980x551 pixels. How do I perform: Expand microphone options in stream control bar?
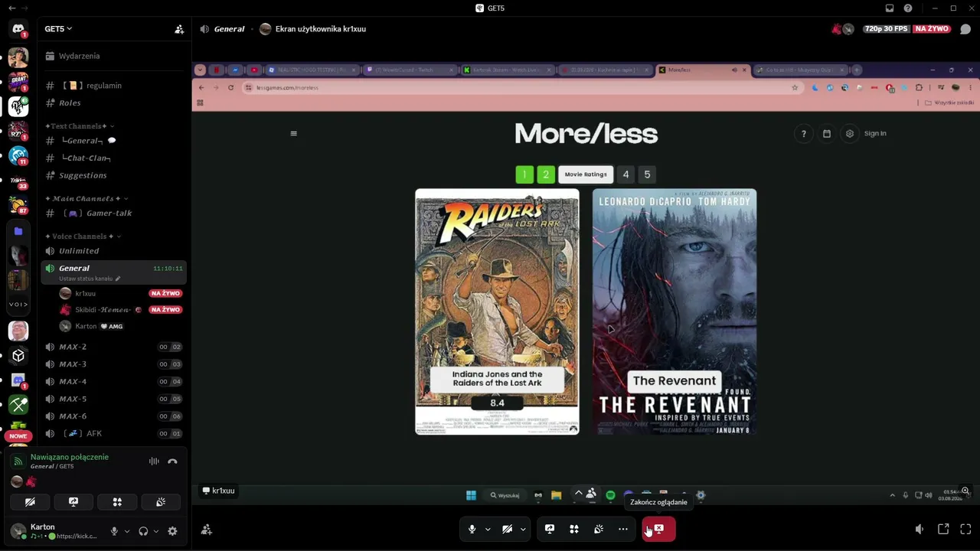point(488,529)
